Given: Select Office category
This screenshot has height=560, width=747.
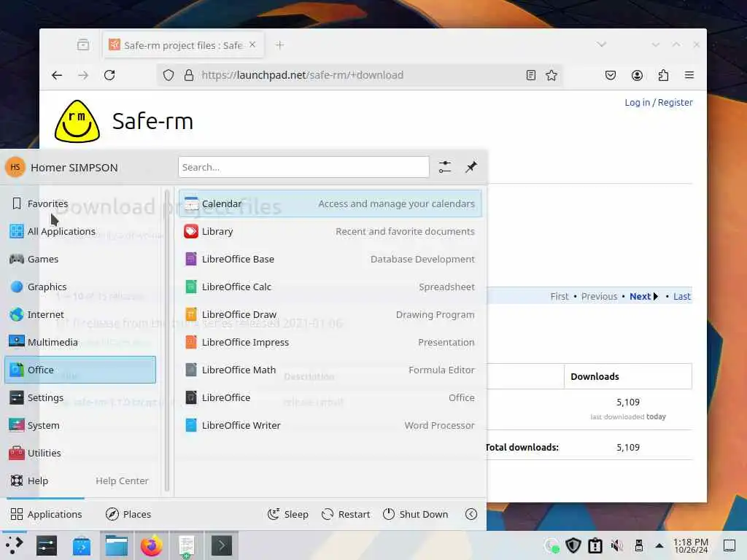Looking at the screenshot, I should (80, 370).
